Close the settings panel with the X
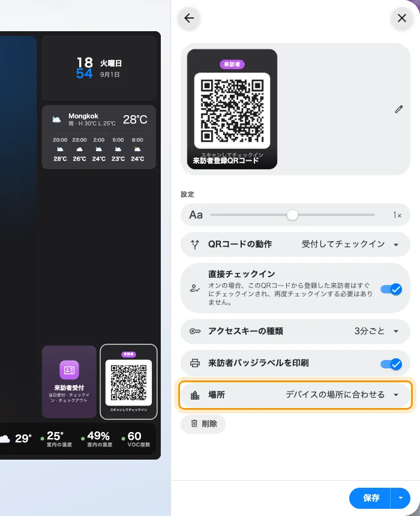Screen dimensions: 420x516 pos(401,18)
